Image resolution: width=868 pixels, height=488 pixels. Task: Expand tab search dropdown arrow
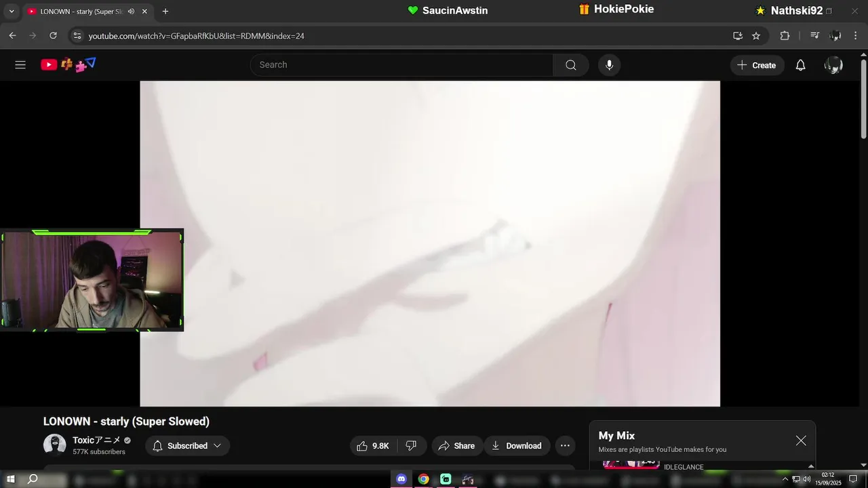pyautogui.click(x=11, y=12)
